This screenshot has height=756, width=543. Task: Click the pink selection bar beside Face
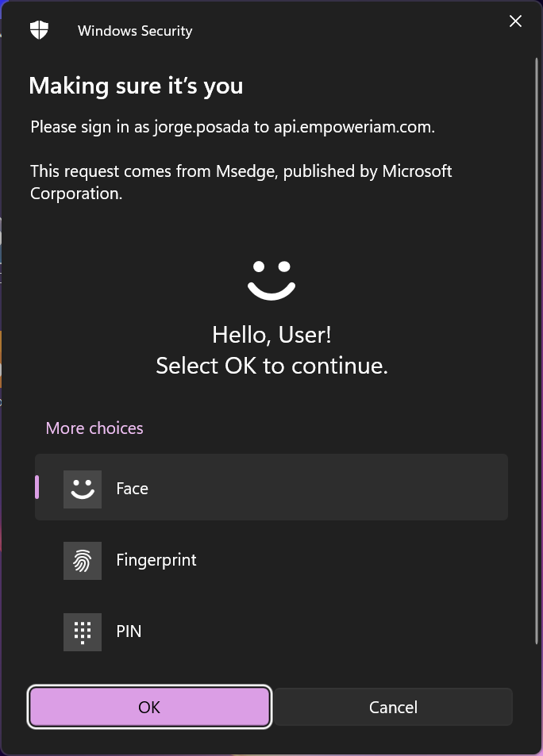(x=37, y=487)
